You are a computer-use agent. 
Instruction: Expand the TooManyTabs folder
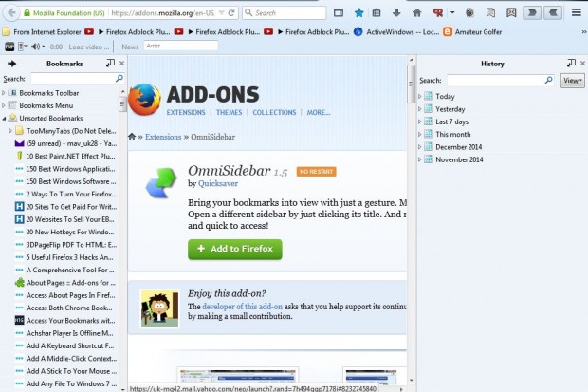[x=10, y=131]
